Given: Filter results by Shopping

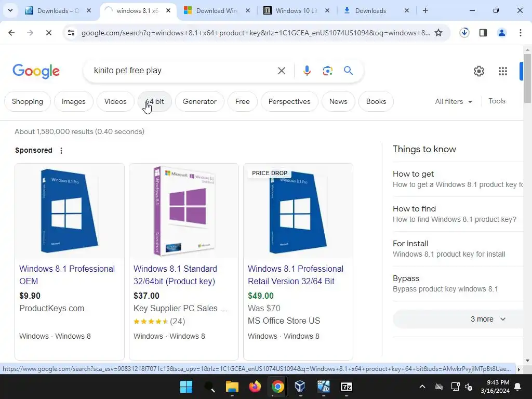Looking at the screenshot, I should (x=28, y=101).
